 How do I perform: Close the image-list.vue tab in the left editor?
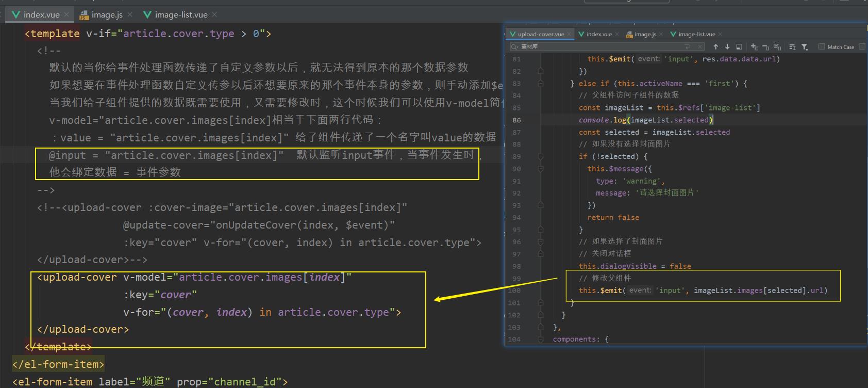click(x=214, y=14)
